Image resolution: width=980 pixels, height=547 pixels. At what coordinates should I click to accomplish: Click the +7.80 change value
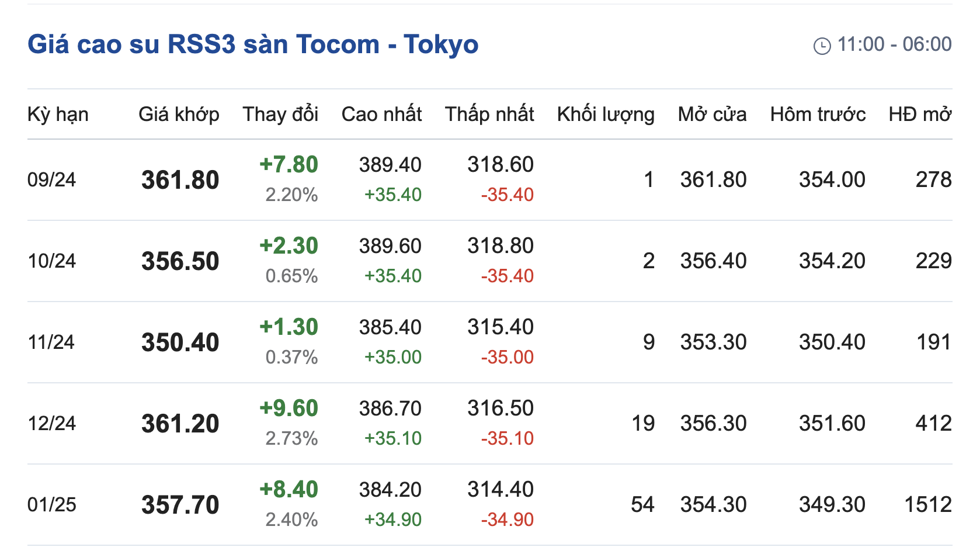[289, 165]
